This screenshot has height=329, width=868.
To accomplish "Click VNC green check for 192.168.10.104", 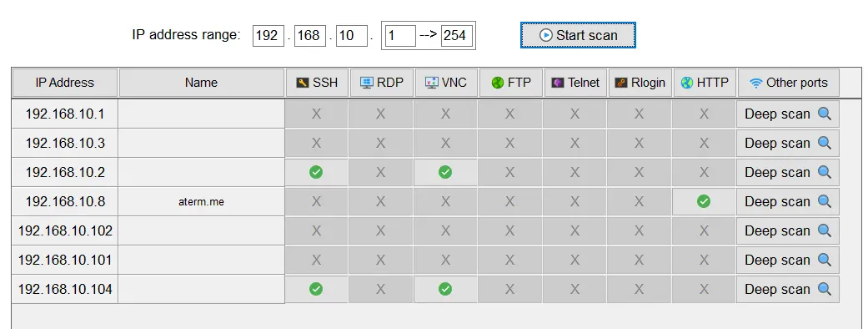I will pos(445,289).
